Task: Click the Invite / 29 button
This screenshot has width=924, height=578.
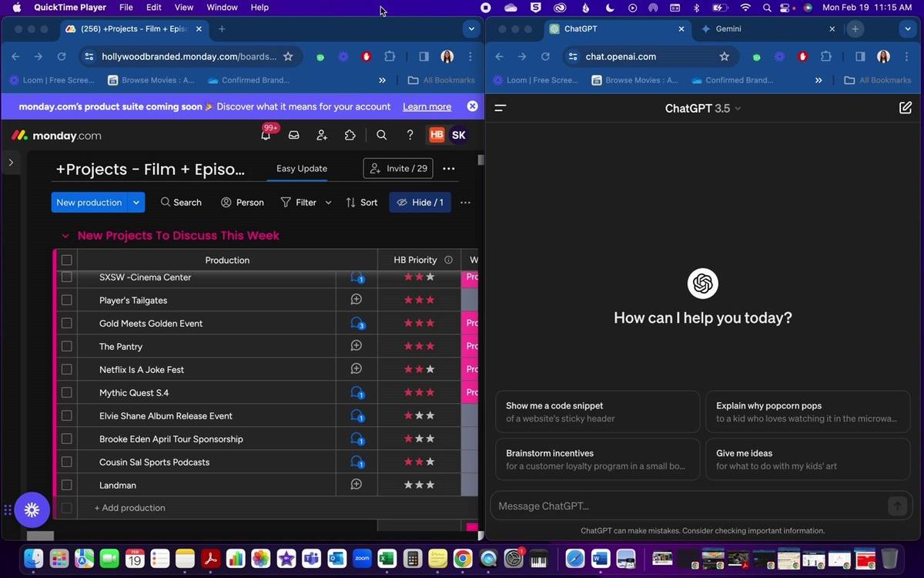Action: pyautogui.click(x=398, y=168)
